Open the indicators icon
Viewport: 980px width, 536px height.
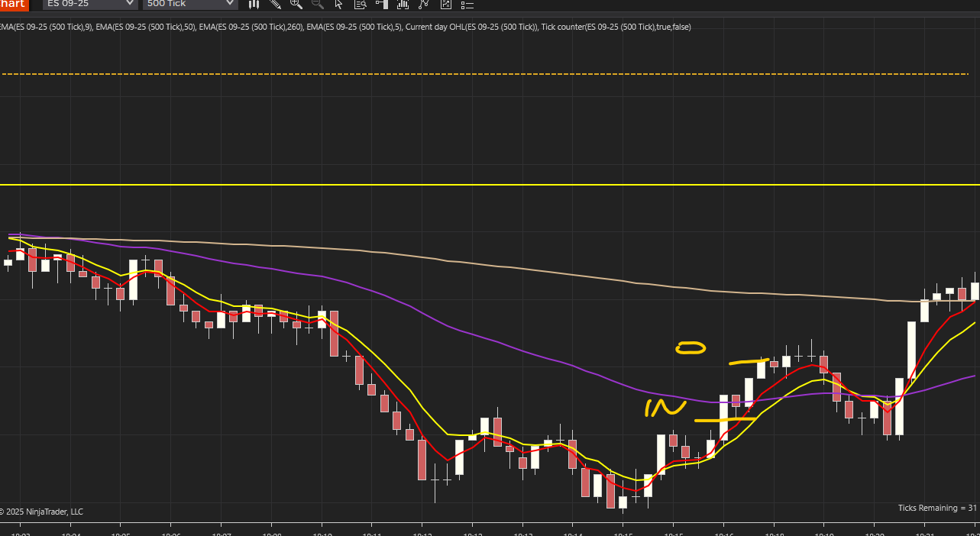click(403, 4)
